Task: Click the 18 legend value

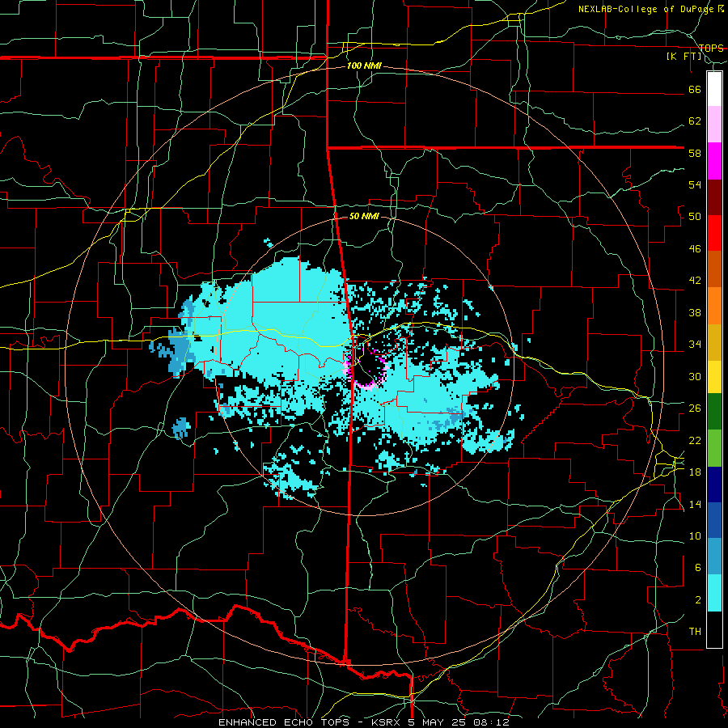Action: tap(695, 472)
